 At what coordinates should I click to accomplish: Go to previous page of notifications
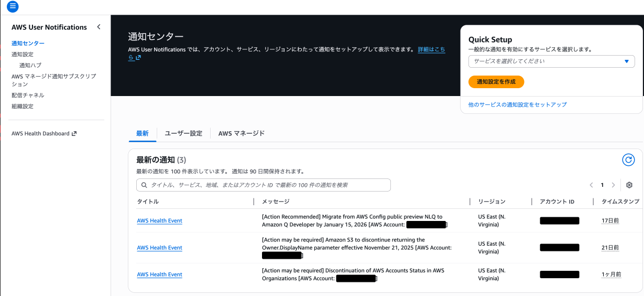click(x=591, y=185)
